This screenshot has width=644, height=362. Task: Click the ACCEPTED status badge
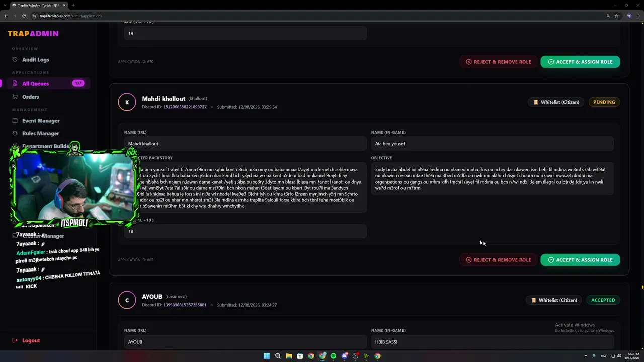603,300
